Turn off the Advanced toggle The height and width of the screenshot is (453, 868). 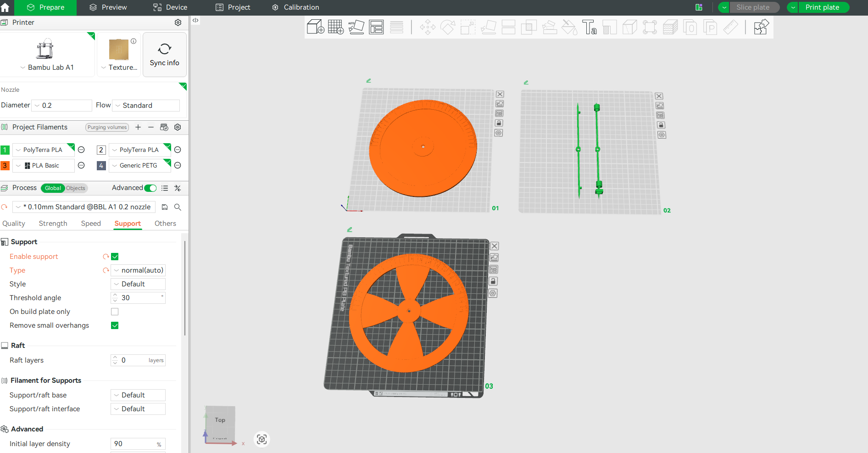(x=150, y=188)
